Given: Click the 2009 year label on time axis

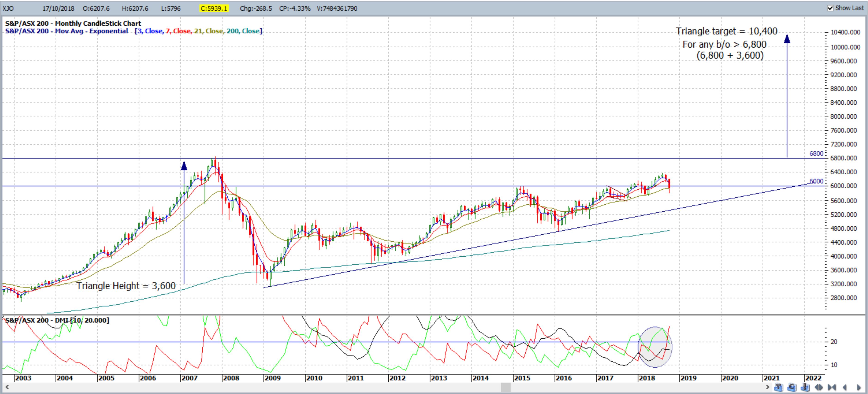Looking at the screenshot, I should point(273,378).
